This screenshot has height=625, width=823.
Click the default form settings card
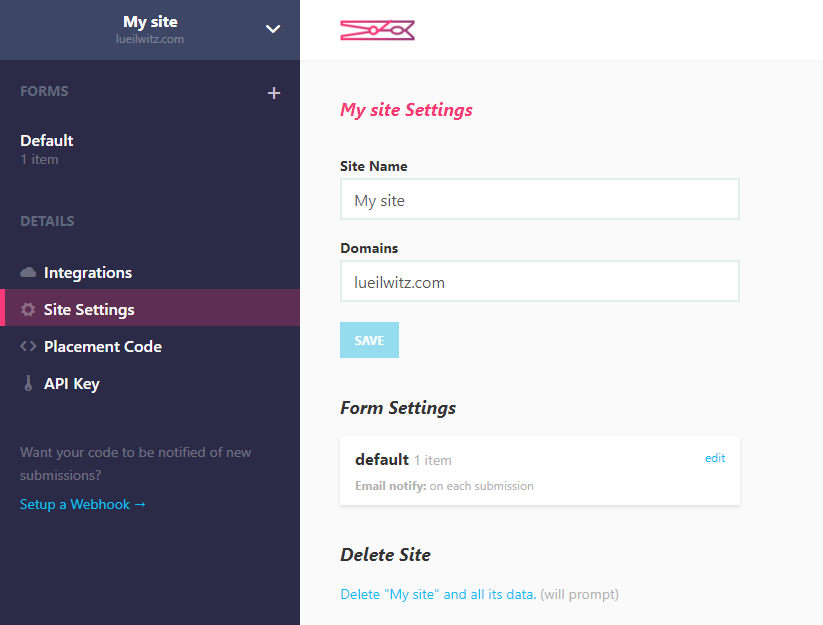coord(540,471)
